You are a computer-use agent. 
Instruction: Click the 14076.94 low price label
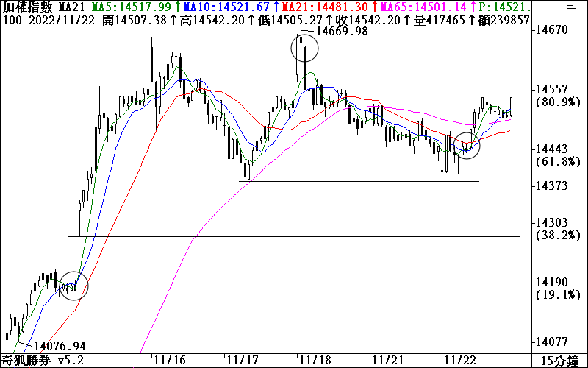[60, 346]
